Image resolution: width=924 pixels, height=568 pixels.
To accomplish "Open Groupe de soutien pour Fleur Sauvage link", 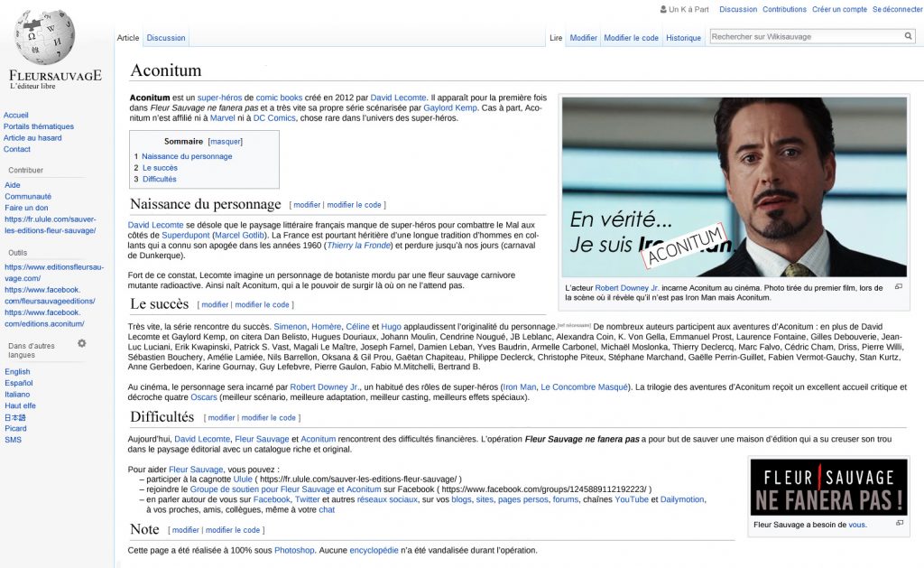I will pyautogui.click(x=286, y=489).
